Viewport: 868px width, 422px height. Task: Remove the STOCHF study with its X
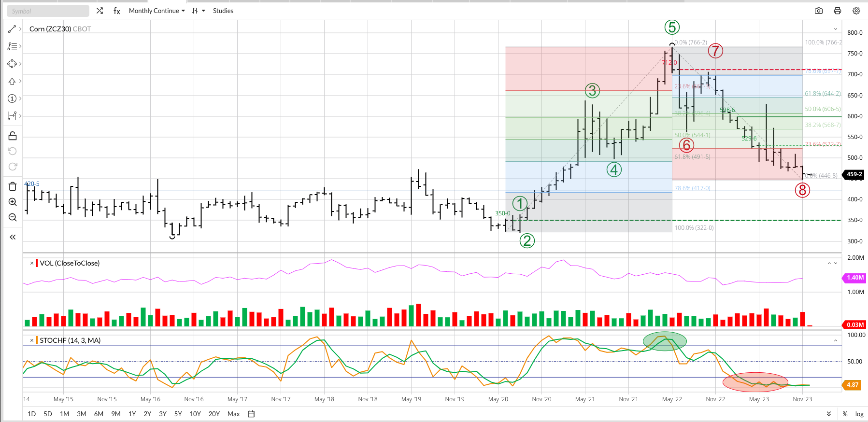click(32, 340)
